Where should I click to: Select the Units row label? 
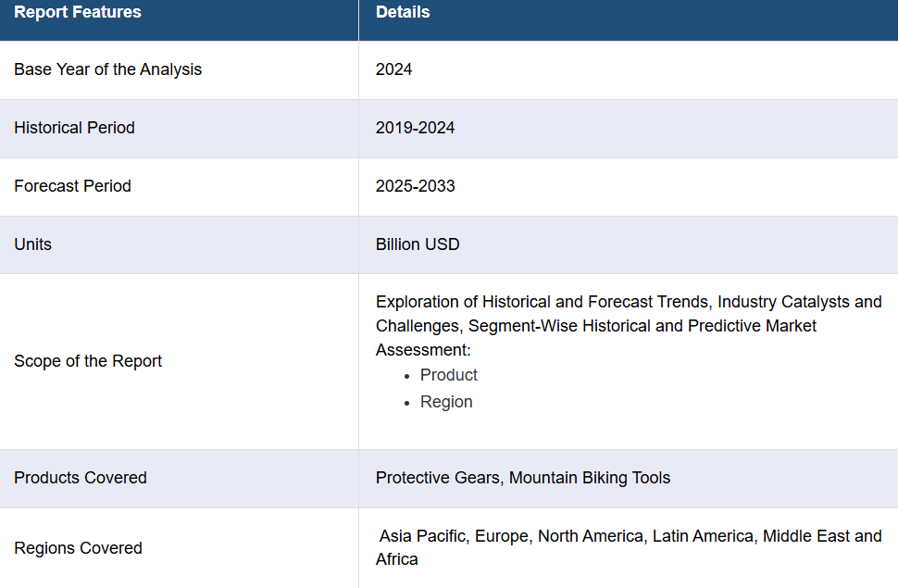32,244
